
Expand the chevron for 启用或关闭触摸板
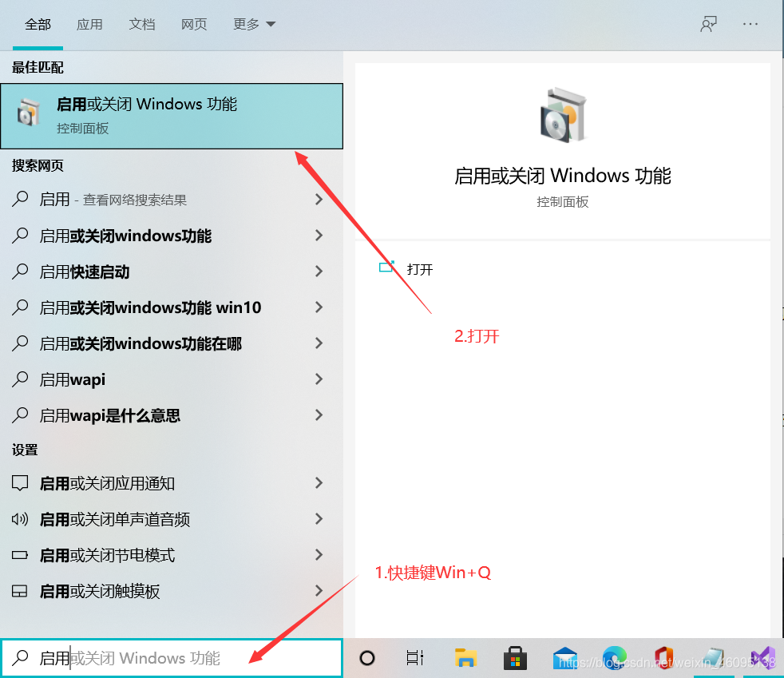[x=319, y=591]
